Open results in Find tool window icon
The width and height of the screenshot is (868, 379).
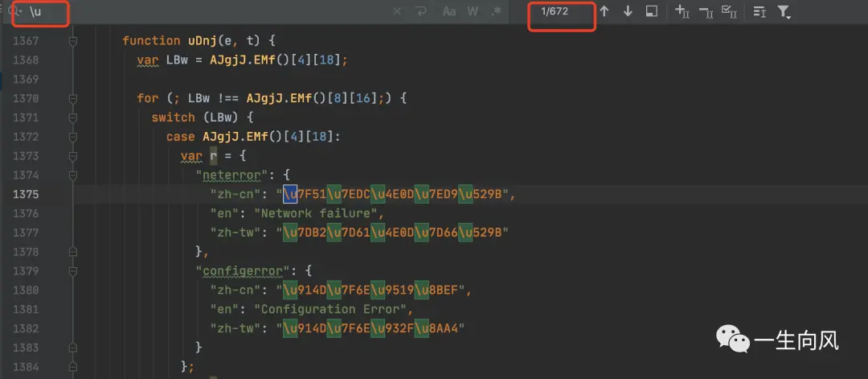coord(652,11)
